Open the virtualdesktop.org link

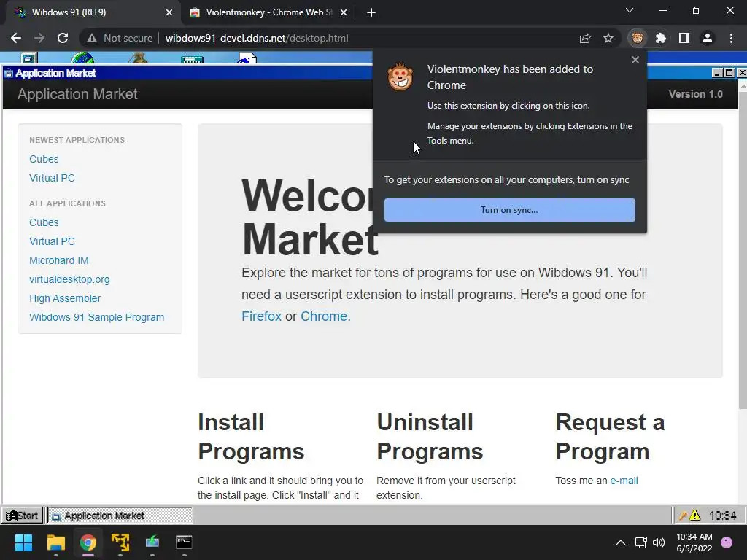click(x=69, y=279)
